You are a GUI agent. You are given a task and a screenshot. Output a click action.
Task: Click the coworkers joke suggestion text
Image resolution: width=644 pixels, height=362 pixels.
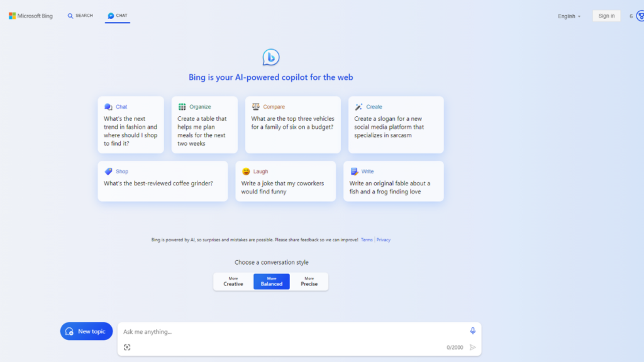click(282, 187)
